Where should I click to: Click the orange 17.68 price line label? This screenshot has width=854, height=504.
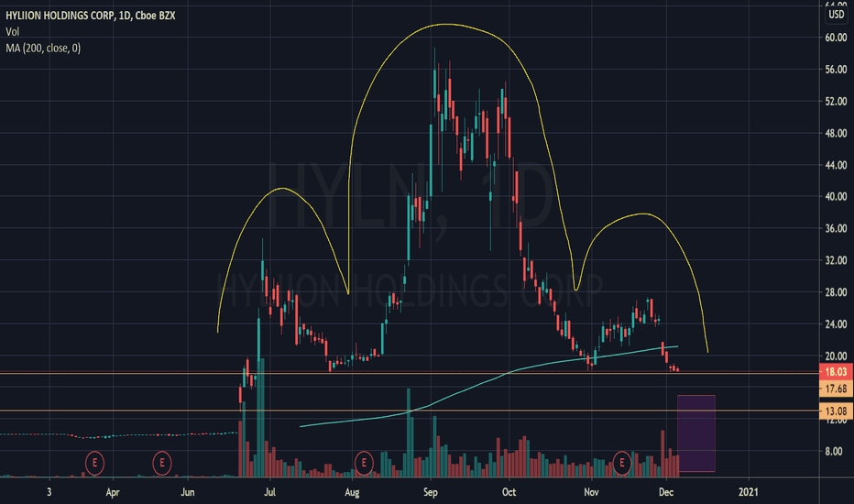836,389
